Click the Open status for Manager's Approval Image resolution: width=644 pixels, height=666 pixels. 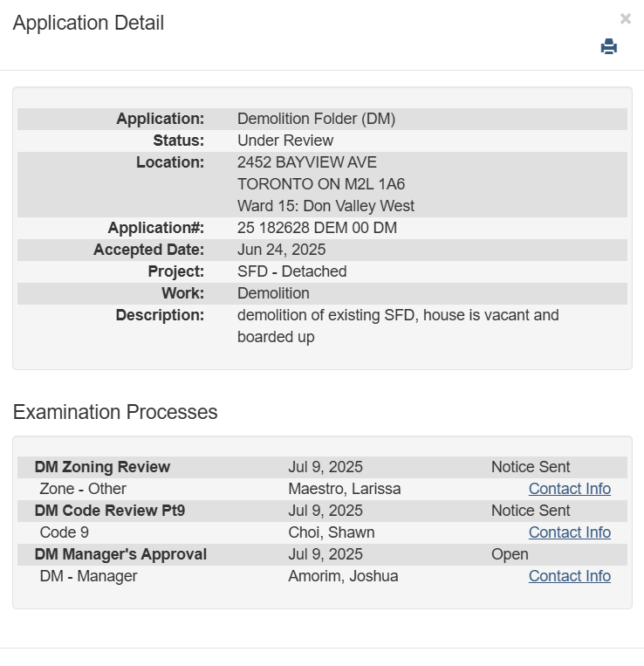[510, 554]
